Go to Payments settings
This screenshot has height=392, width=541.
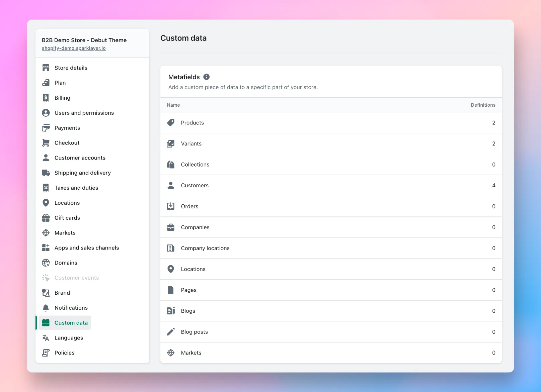67,128
